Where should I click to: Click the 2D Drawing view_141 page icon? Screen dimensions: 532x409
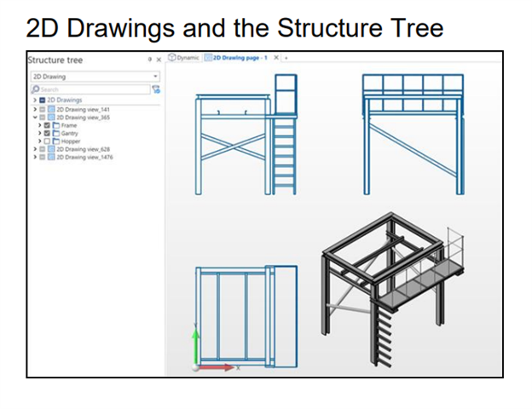(50, 110)
